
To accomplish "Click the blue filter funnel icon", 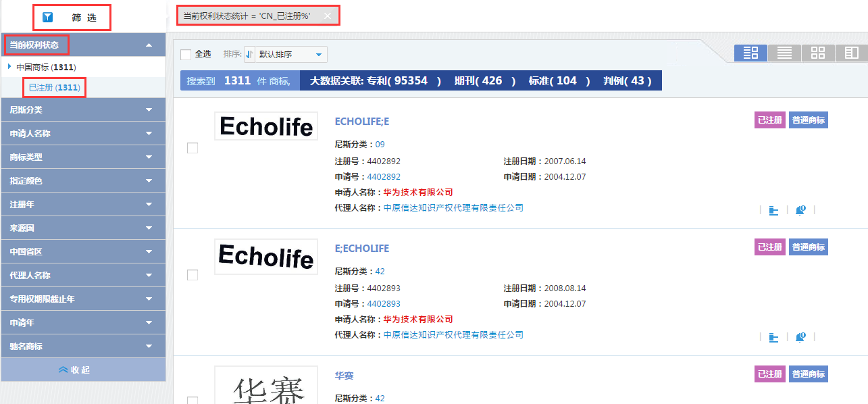I will (47, 17).
